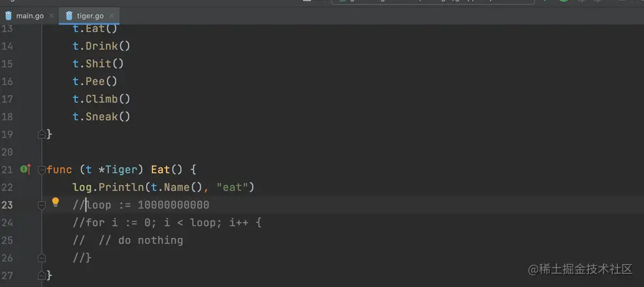Collapse the Eat function at line 21
The height and width of the screenshot is (287, 644).
(42, 169)
